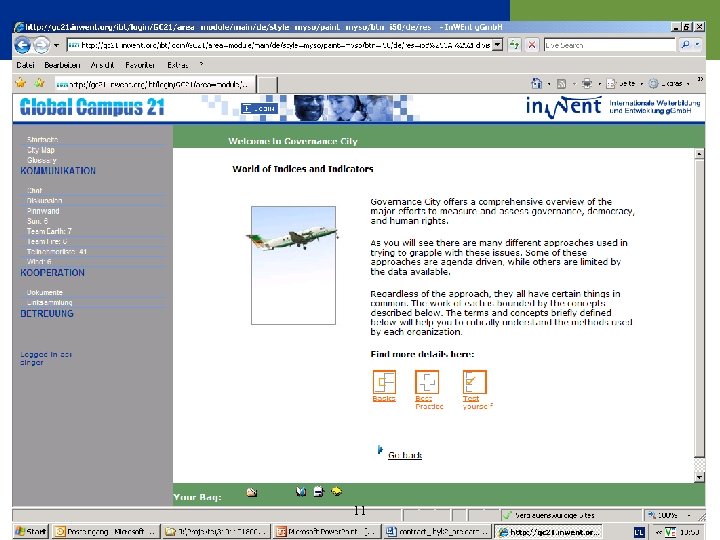
Task: Click the bag icon beside Your Bag
Action: (x=252, y=493)
